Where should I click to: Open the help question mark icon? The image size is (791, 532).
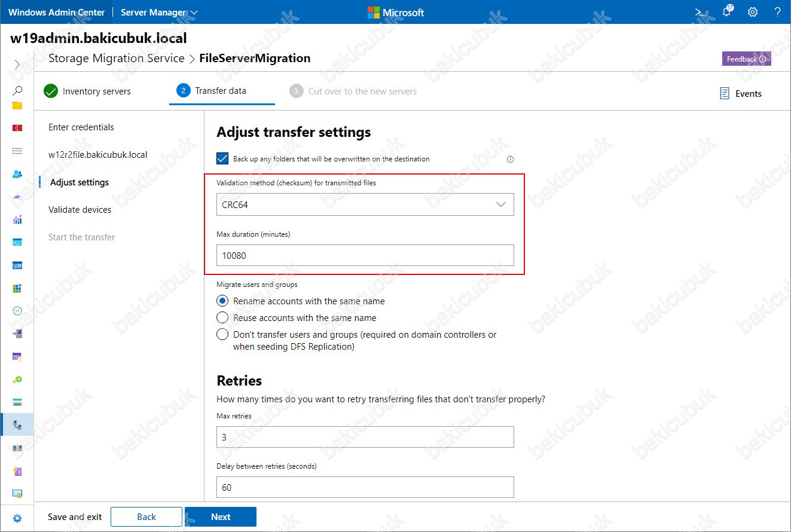point(778,12)
